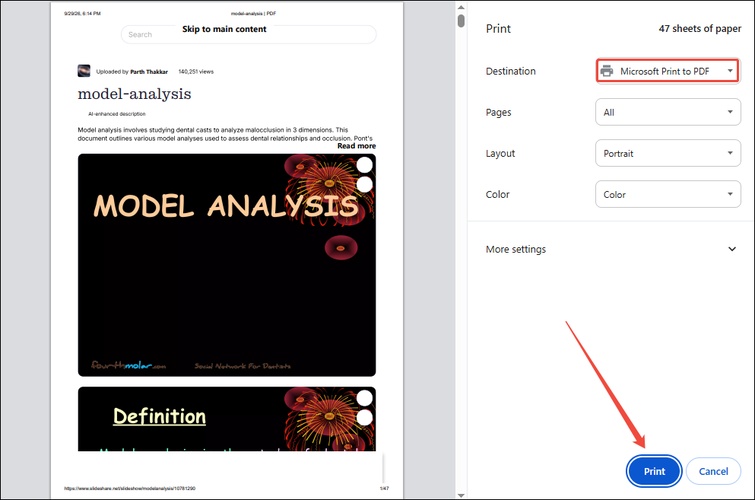Click the '47 sheets of paper' text
Screen dimensions: 755x500
700,28
